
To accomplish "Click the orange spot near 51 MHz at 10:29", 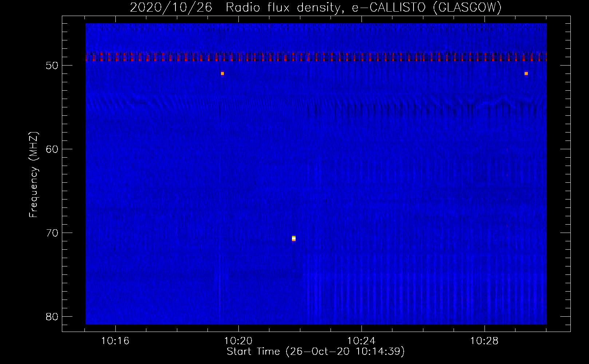I will (x=526, y=74).
